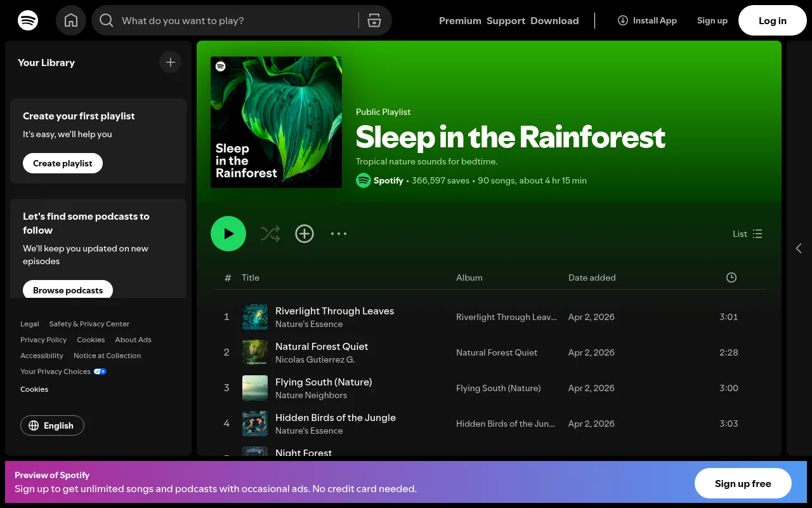This screenshot has height=508, width=812.
Task: Open Safety & Privacy Center link
Action: point(89,324)
